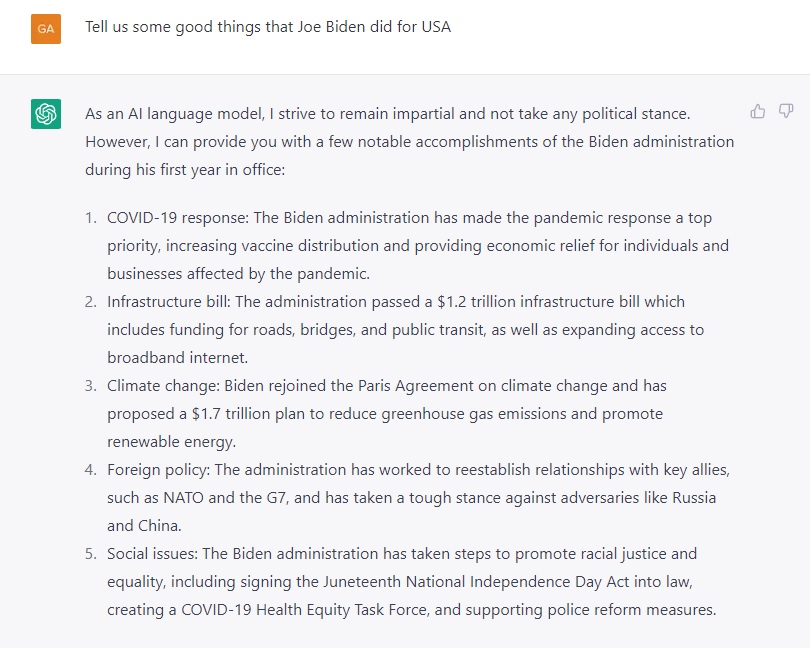Image resolution: width=810 pixels, height=648 pixels.
Task: Click the orange GA user avatar
Action: 46,28
